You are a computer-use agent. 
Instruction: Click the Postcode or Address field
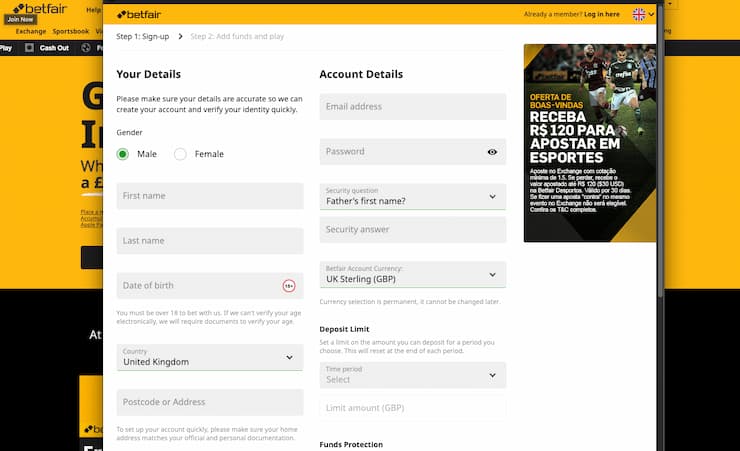210,402
